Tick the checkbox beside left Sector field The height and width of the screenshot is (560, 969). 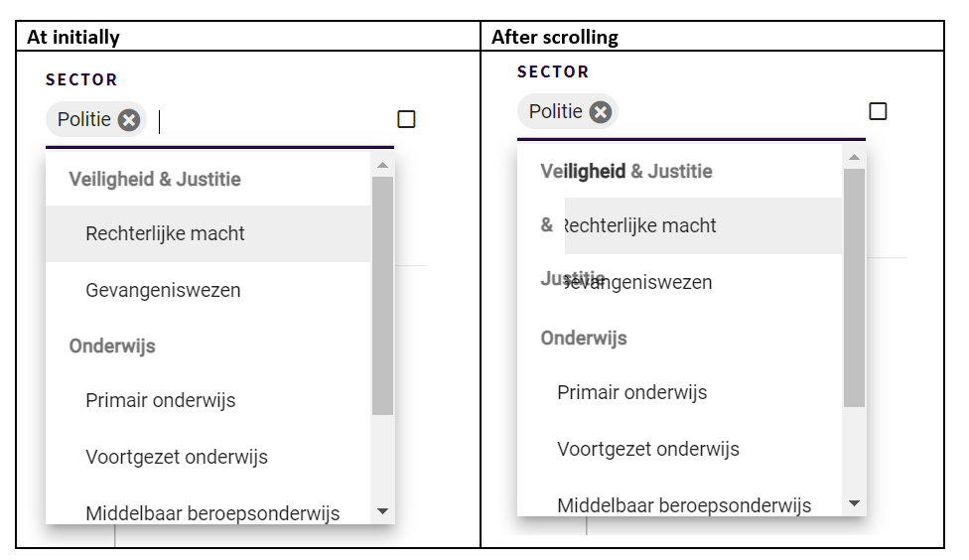406,119
